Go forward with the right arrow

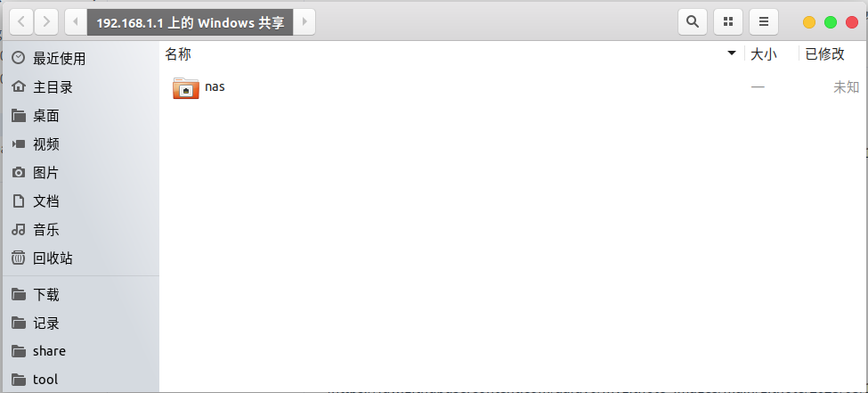point(46,21)
